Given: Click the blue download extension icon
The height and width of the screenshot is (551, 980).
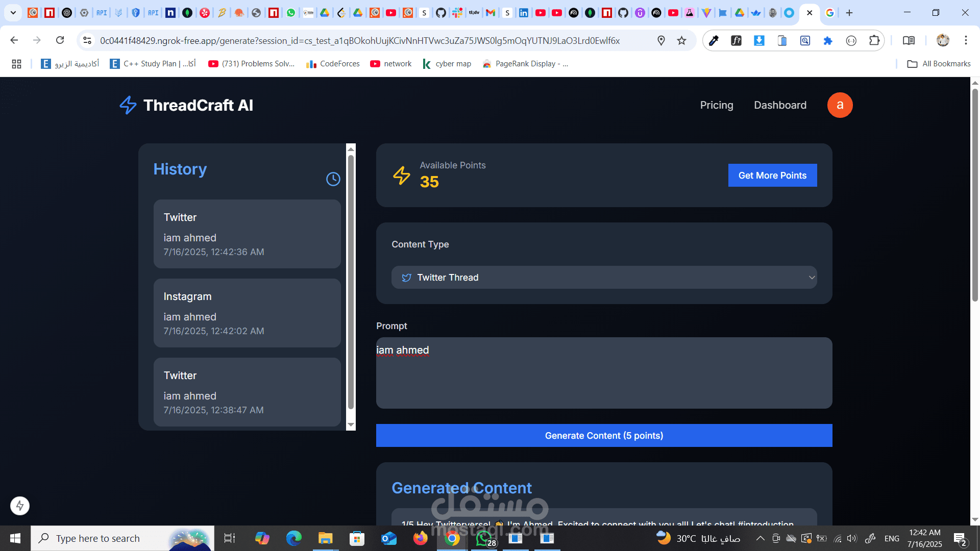Looking at the screenshot, I should [x=759, y=40].
